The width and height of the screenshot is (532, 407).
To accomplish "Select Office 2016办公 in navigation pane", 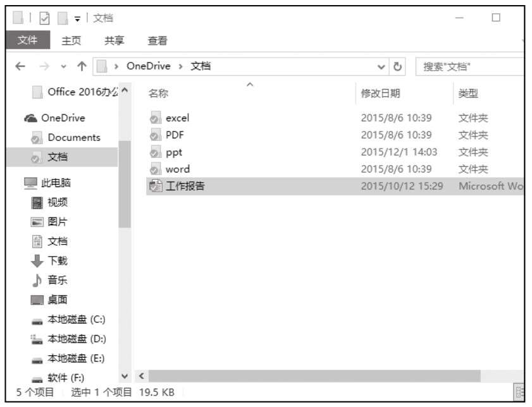I will click(75, 92).
